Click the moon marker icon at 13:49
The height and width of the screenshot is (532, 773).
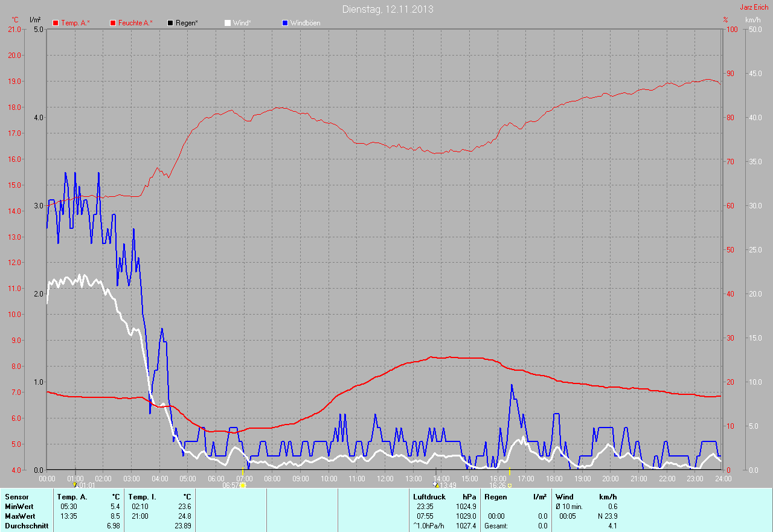436,485
